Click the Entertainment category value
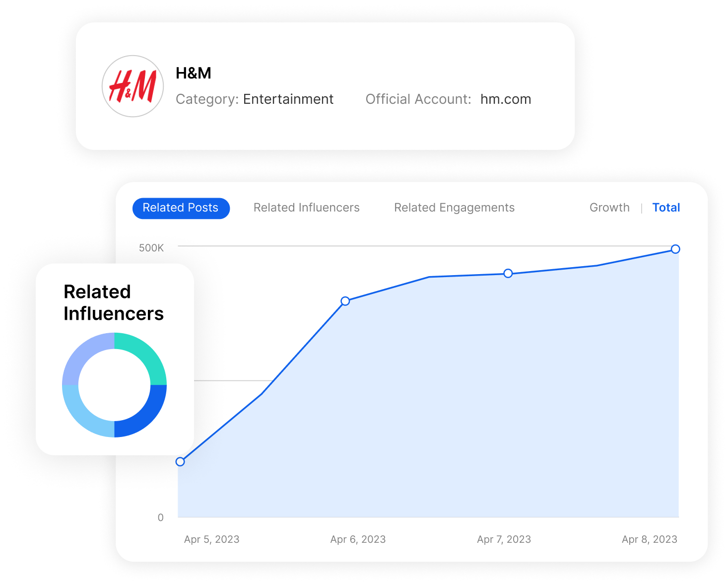This screenshot has height=583, width=728. tap(288, 99)
